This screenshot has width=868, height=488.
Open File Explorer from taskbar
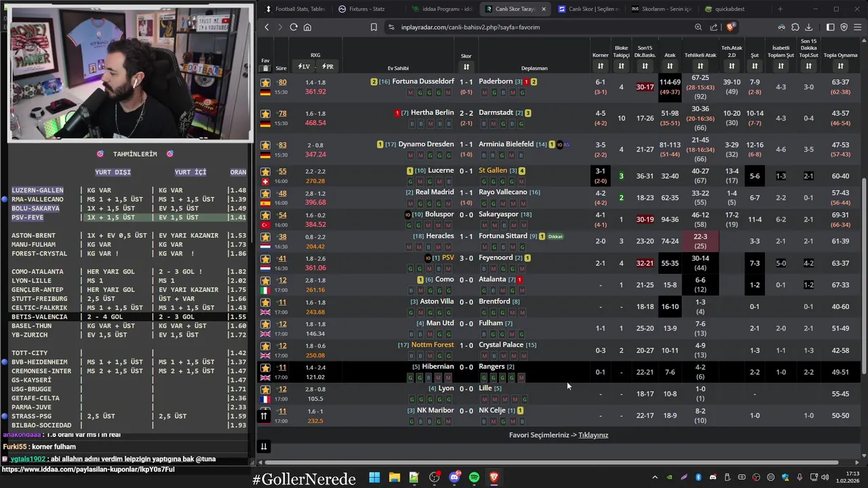pos(394,477)
